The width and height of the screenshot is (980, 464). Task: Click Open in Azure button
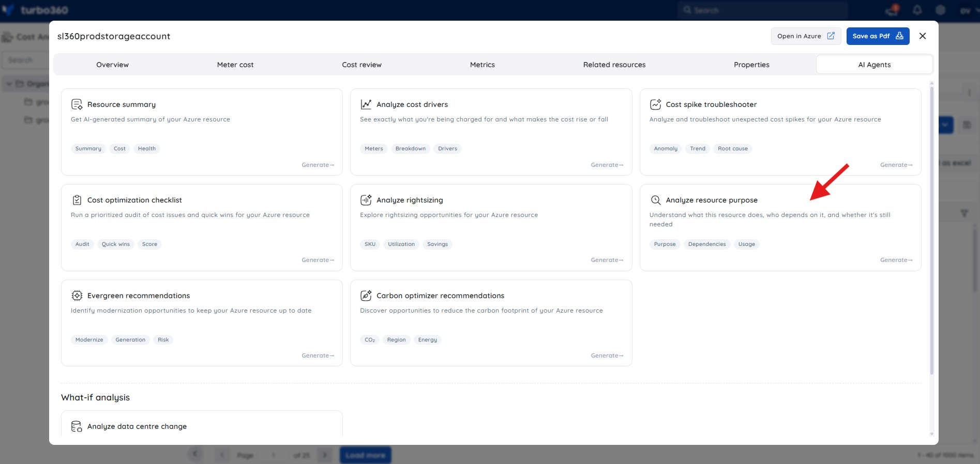point(806,36)
